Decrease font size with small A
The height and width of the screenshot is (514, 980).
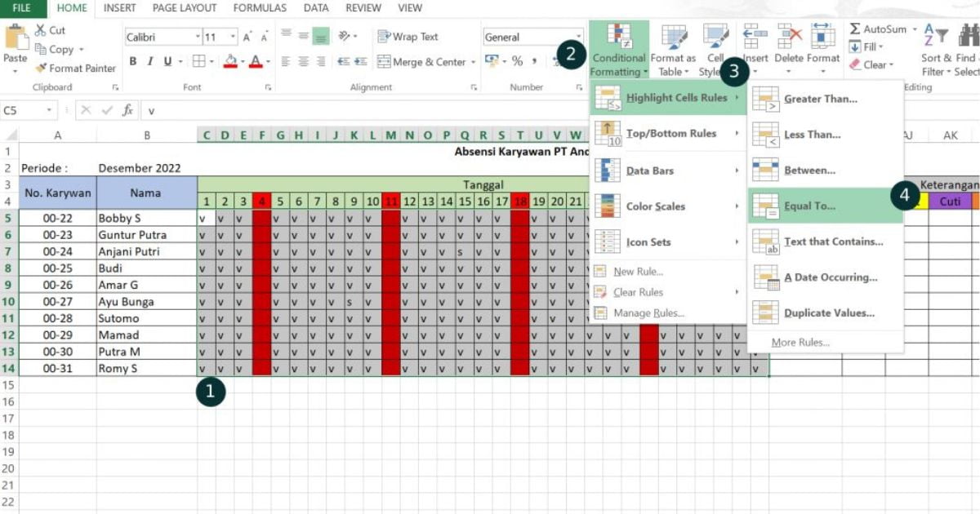(264, 38)
